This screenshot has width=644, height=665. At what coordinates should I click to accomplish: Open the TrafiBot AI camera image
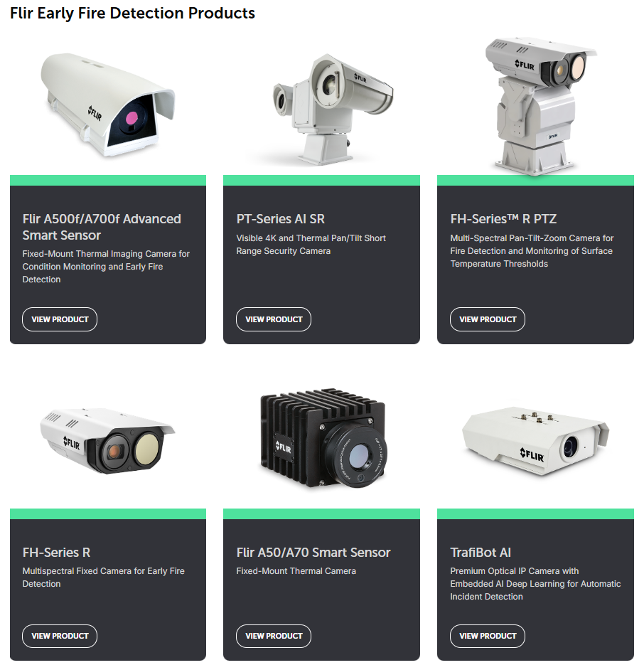click(535, 440)
